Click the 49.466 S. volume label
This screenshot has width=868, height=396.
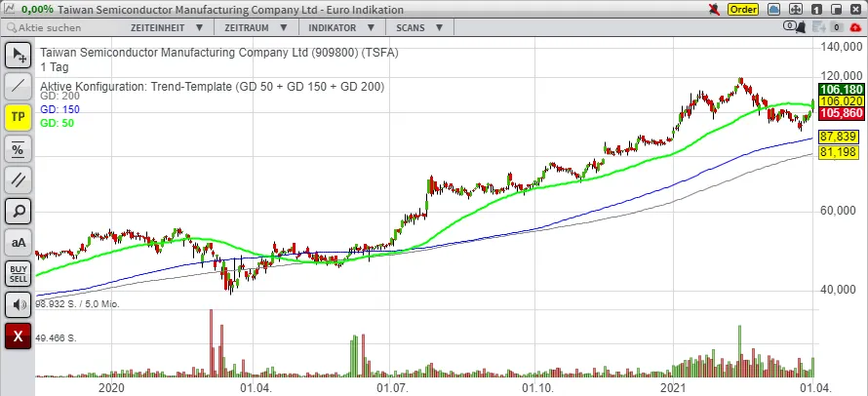pos(56,337)
